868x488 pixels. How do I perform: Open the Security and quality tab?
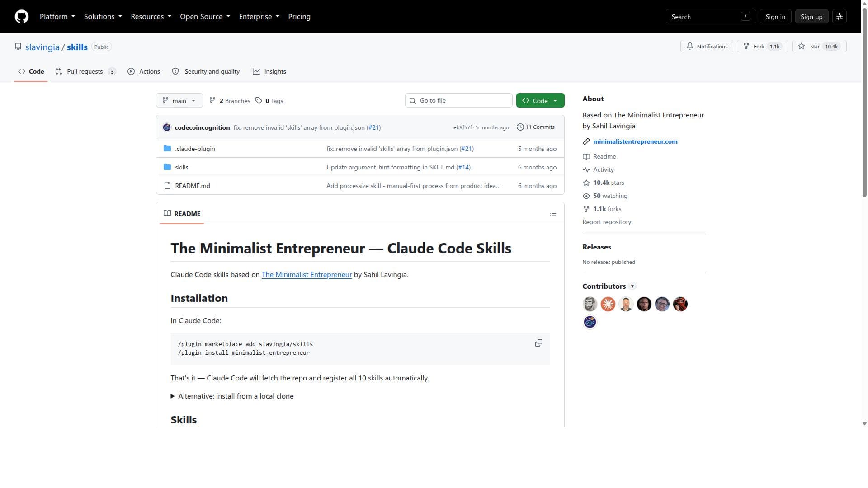[x=206, y=72]
